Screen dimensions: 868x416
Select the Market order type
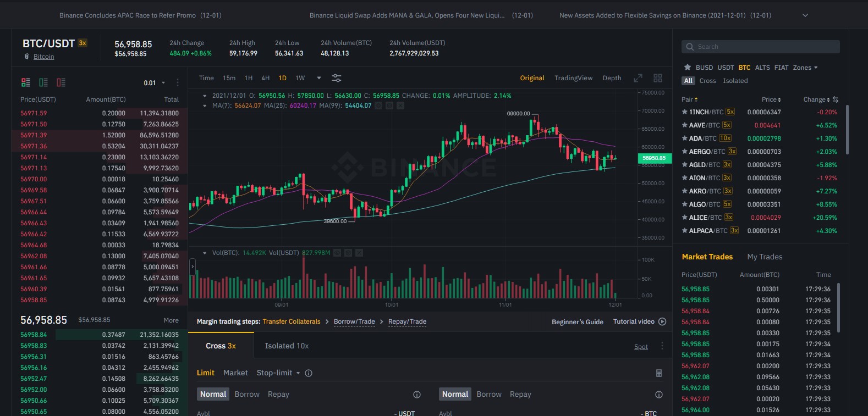[x=235, y=373]
